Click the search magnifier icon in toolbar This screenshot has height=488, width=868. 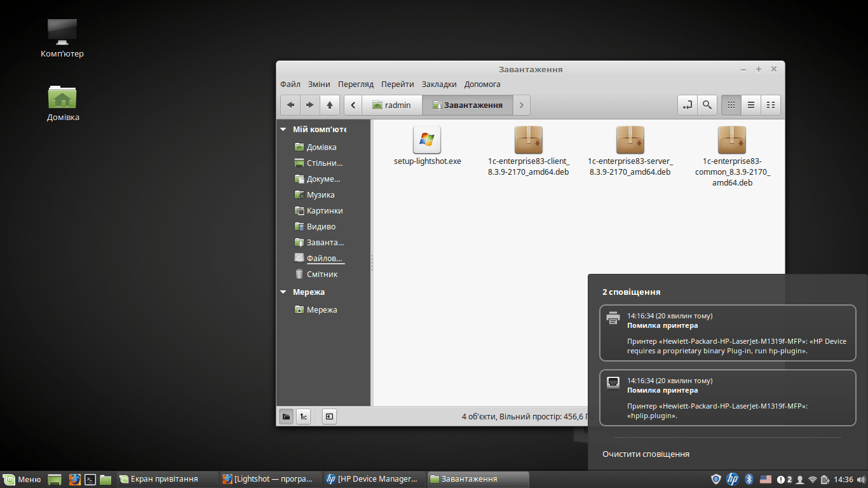click(707, 105)
